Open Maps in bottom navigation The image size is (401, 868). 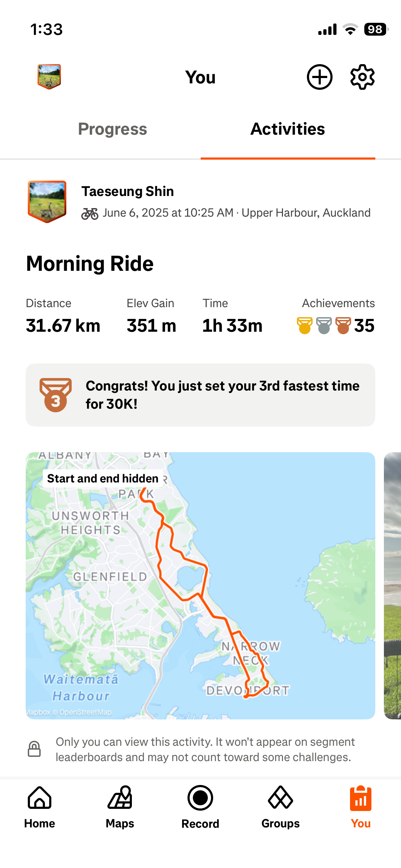coord(120,807)
